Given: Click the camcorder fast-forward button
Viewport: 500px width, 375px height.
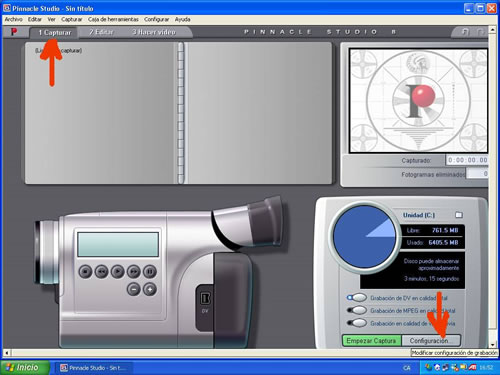Looking at the screenshot, I should [134, 272].
